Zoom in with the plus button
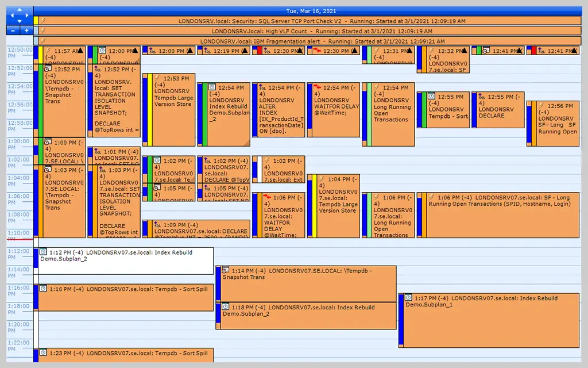 (26, 31)
